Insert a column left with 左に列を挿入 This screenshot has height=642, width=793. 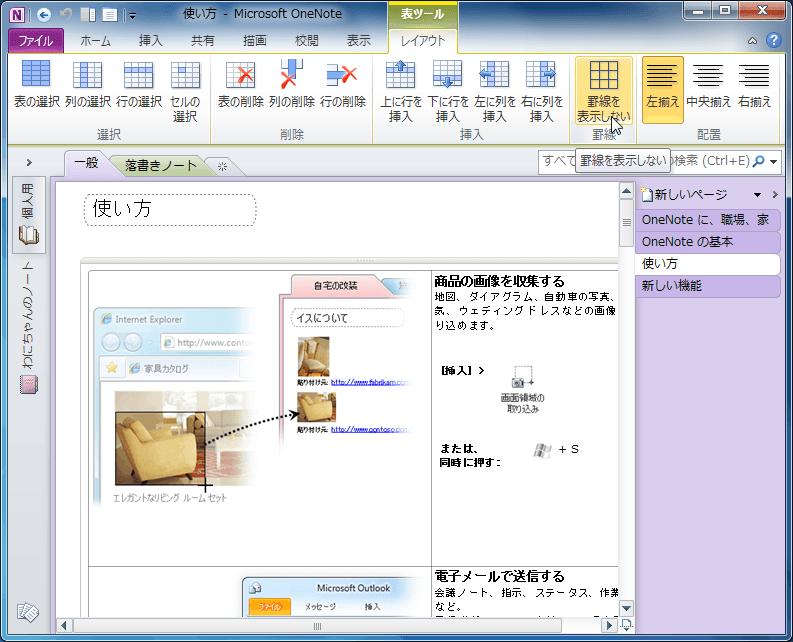pyautogui.click(x=495, y=91)
